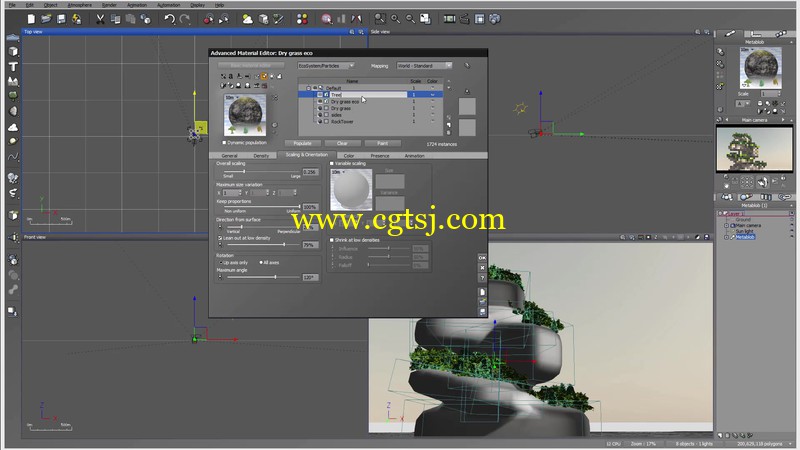Click the four colored balls materials icon
Screen dimensions: 800x450
302,19
